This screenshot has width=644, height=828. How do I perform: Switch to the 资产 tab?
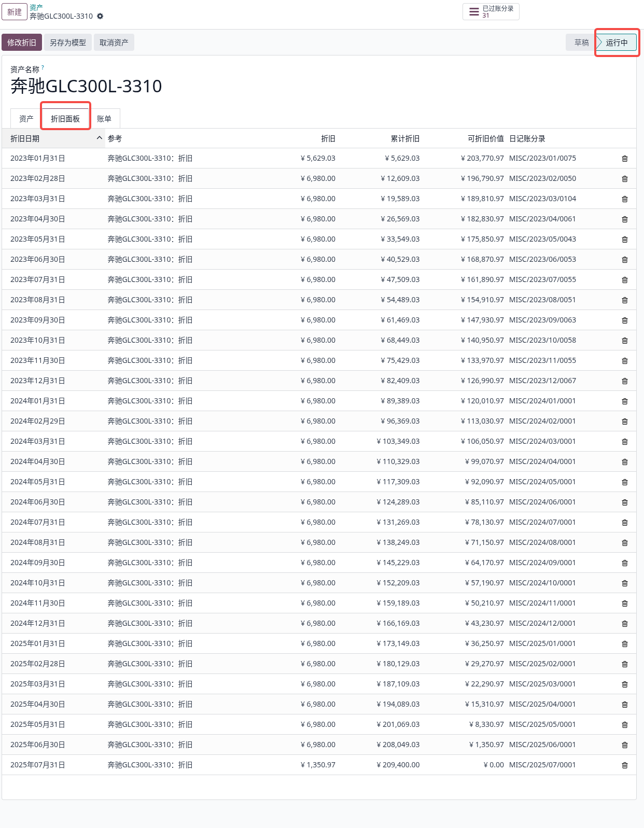[26, 119]
